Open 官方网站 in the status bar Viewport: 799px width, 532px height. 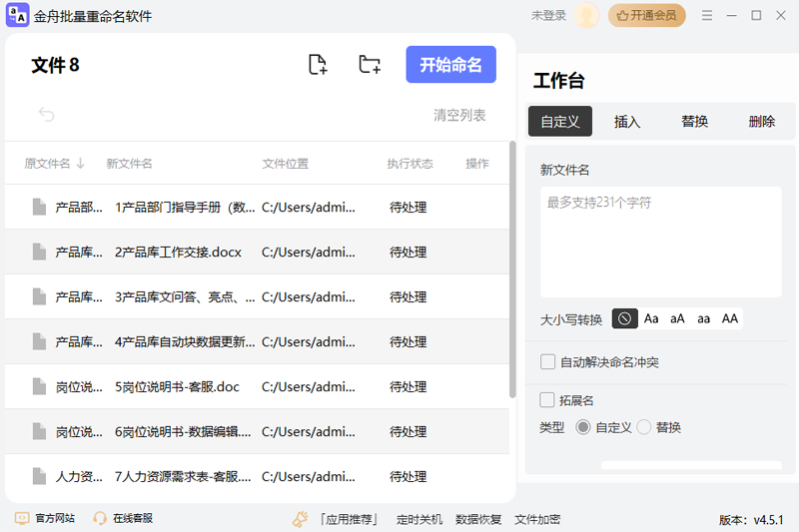pos(45,519)
